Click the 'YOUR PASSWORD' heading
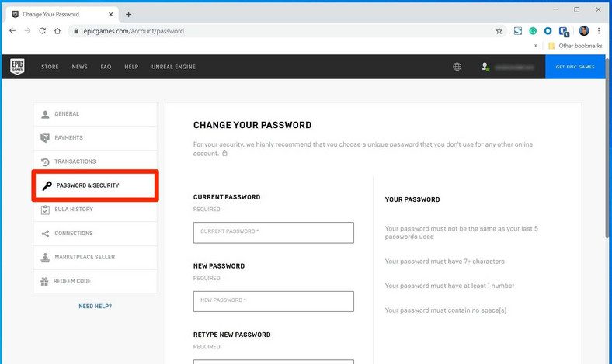This screenshot has height=364, width=612. point(412,199)
